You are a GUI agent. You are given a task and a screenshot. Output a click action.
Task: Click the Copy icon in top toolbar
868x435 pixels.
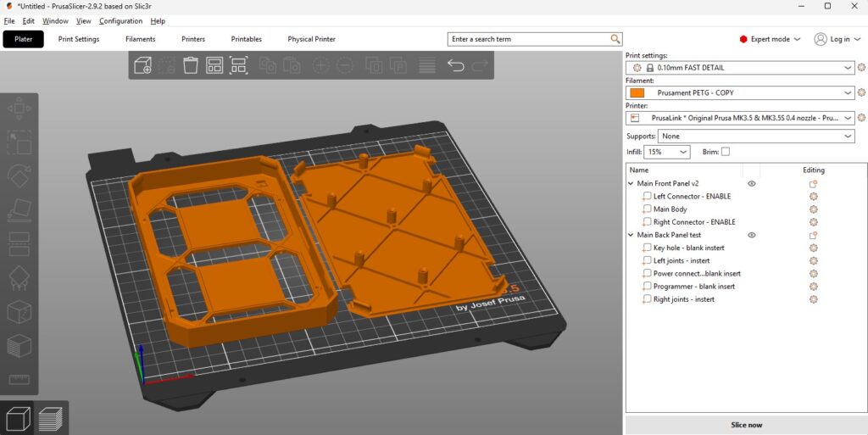268,65
